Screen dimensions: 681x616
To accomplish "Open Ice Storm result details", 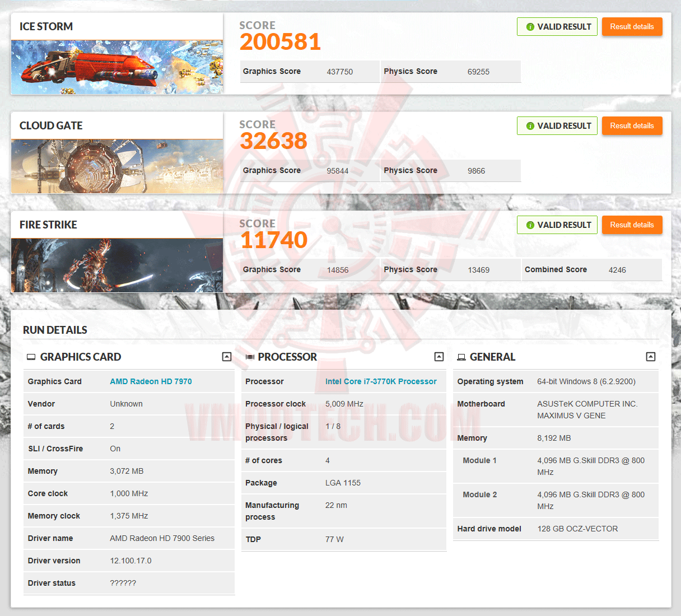I will pos(632,26).
